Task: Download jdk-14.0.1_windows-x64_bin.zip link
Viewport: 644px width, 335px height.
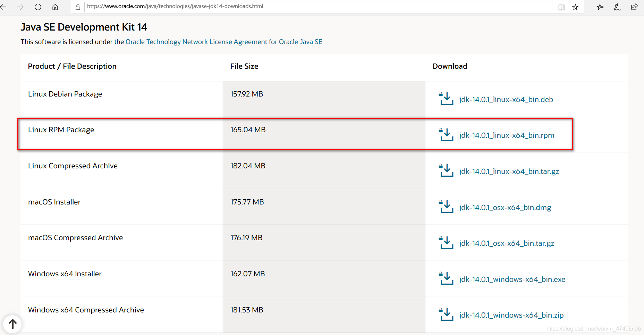Action: pyautogui.click(x=511, y=315)
